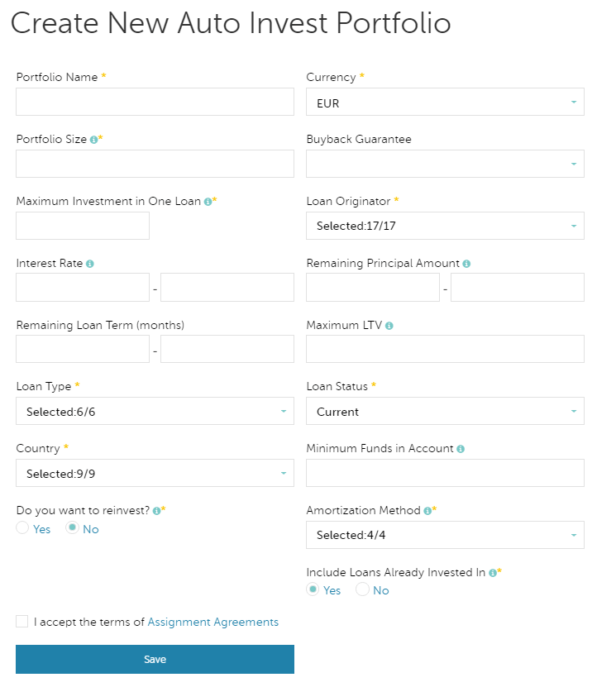The width and height of the screenshot is (616, 687).
Task: Open the Currency dropdown showing EUR
Action: click(445, 103)
